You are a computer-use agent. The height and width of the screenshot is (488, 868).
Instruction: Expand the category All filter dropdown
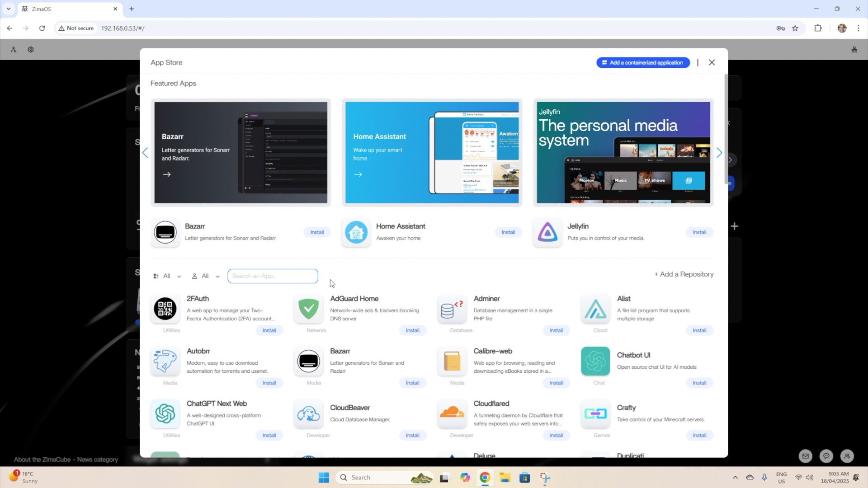click(x=168, y=276)
